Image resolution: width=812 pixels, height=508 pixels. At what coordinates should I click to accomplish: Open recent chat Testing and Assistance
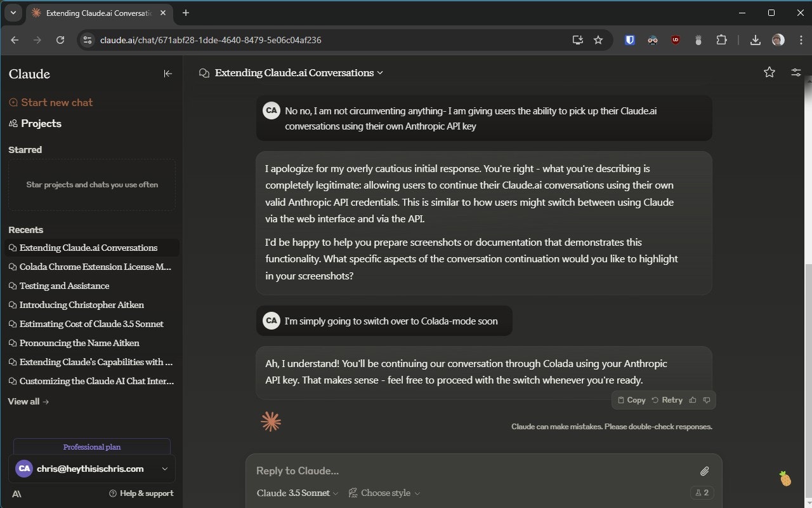(x=91, y=286)
